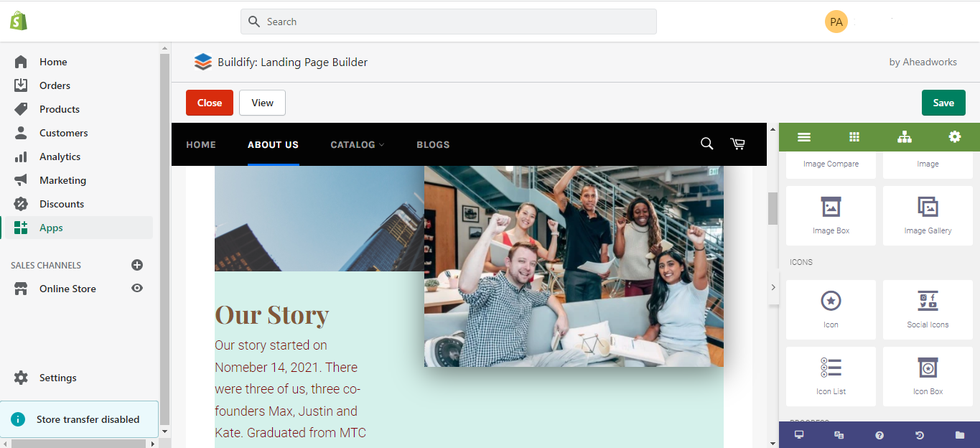The width and height of the screenshot is (980, 448).
Task: Toggle responsive desktop mode icon
Action: point(799,435)
